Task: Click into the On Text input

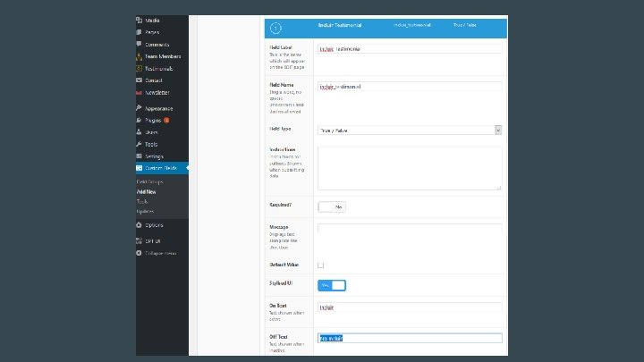Action: point(410,307)
